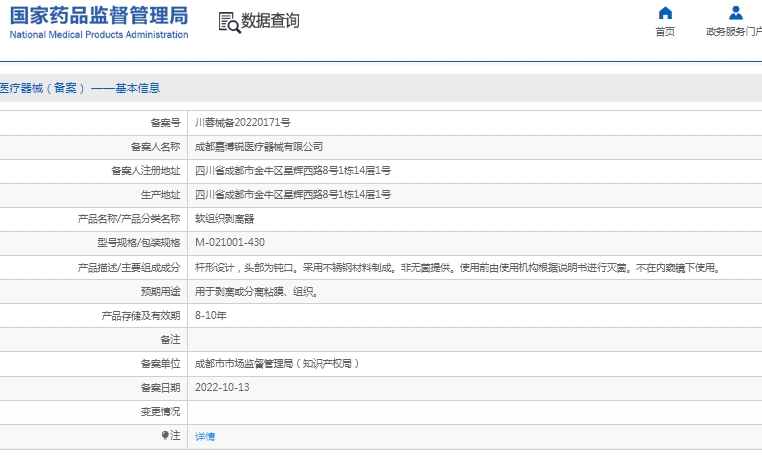Screen dimensions: 762x455
Task: Click the 备案日期 label
Action: click(x=160, y=387)
